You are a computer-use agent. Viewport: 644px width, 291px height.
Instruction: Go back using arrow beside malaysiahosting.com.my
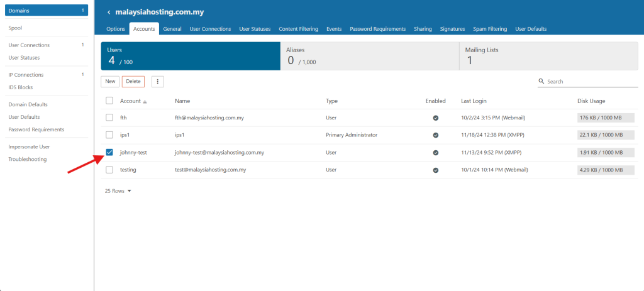(109, 13)
